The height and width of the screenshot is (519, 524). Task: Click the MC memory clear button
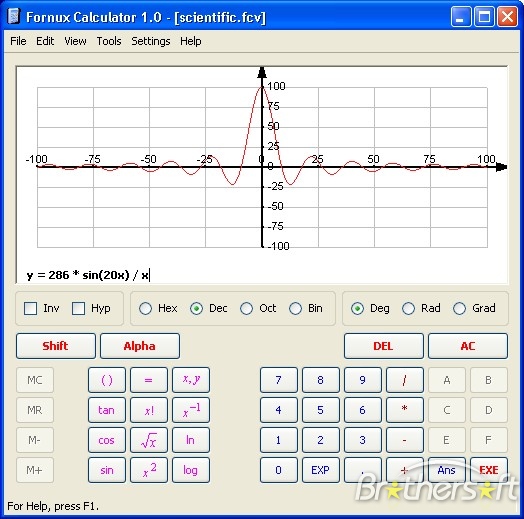(35, 380)
